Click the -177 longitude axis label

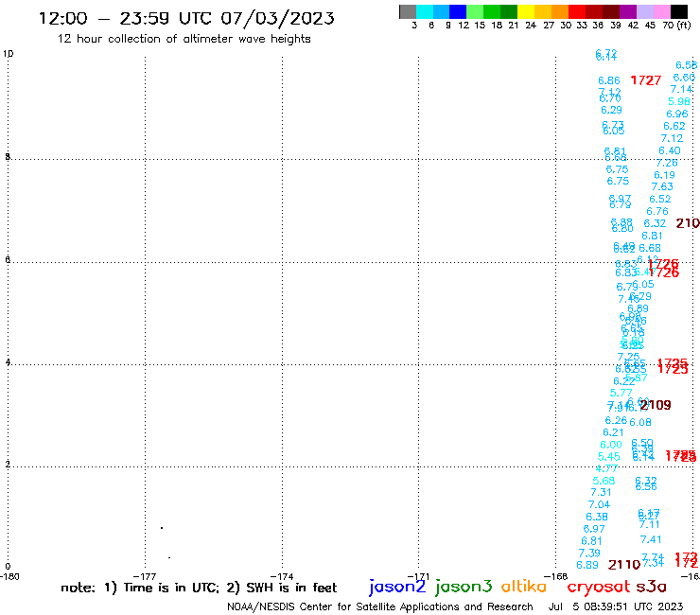tap(145, 576)
